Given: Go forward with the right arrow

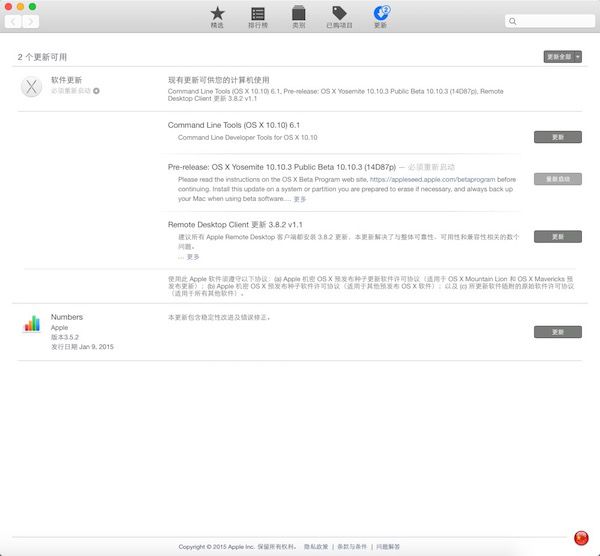Looking at the screenshot, I should [x=30, y=21].
